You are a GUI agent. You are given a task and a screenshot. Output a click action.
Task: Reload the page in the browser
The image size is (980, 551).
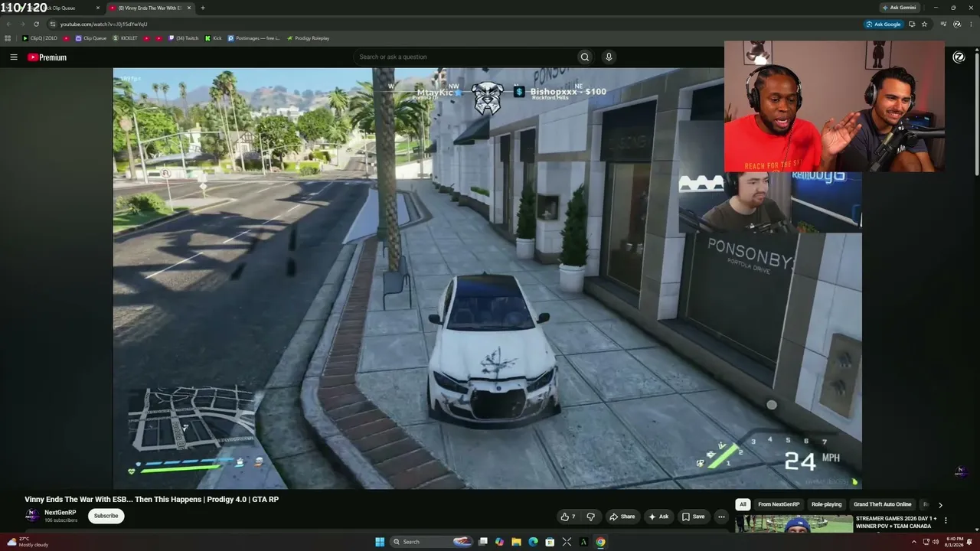tap(36, 24)
